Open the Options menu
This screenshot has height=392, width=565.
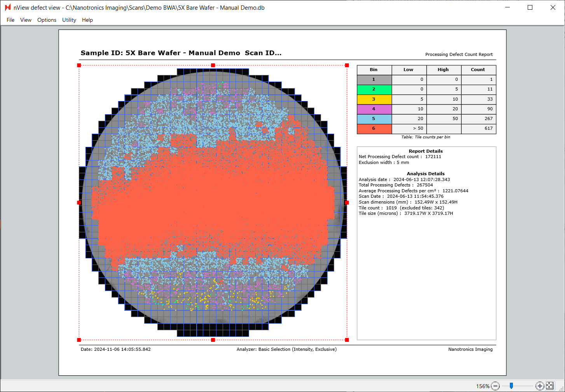coord(47,20)
